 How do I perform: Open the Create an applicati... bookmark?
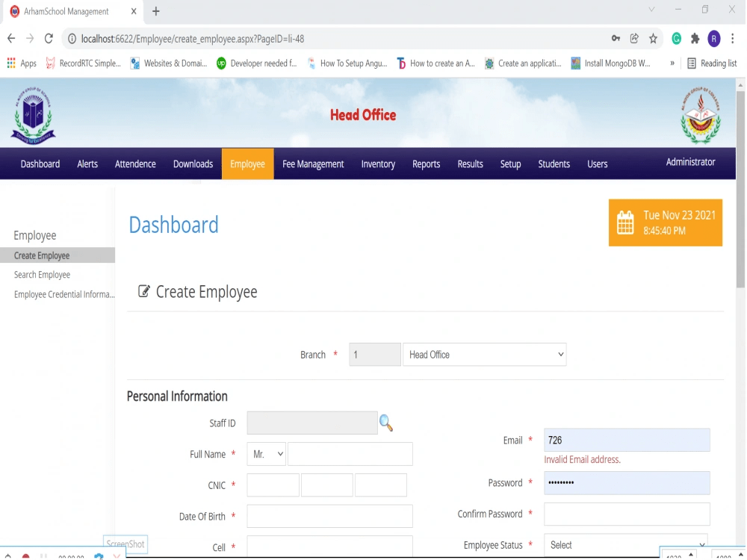coord(523,63)
